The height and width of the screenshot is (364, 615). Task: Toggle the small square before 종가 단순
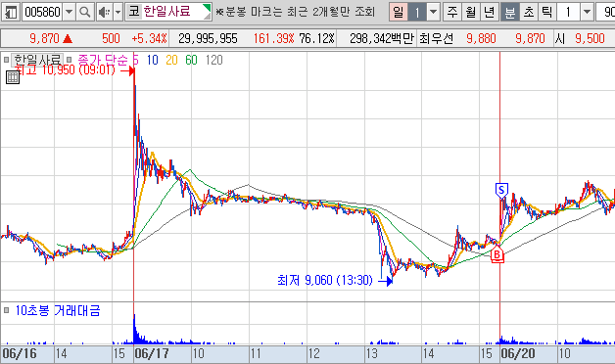(69, 60)
